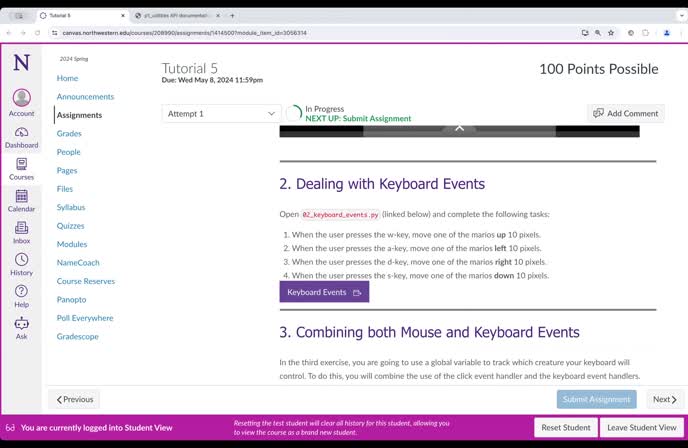This screenshot has height=448, width=688.
Task: Open Announcements in course menu
Action: [85, 97]
